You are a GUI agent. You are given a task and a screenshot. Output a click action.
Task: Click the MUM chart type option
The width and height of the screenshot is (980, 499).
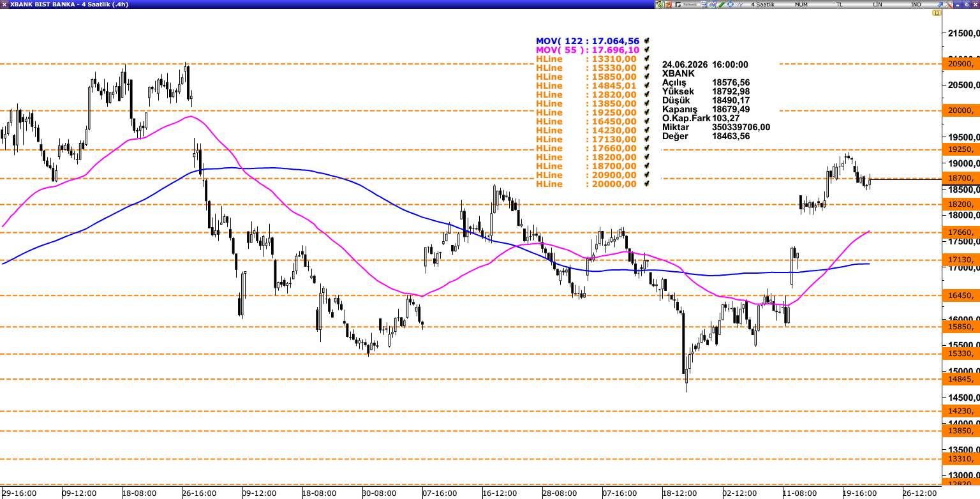[801, 4]
